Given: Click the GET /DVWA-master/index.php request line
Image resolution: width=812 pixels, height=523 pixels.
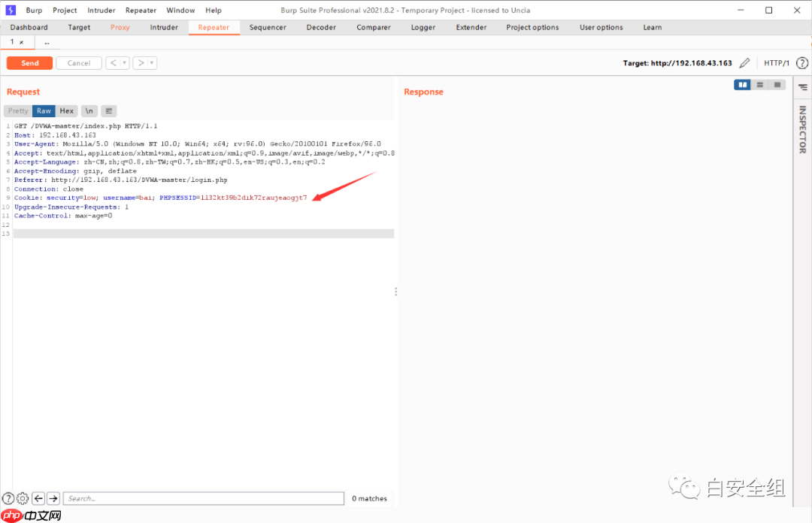Looking at the screenshot, I should pyautogui.click(x=86, y=125).
